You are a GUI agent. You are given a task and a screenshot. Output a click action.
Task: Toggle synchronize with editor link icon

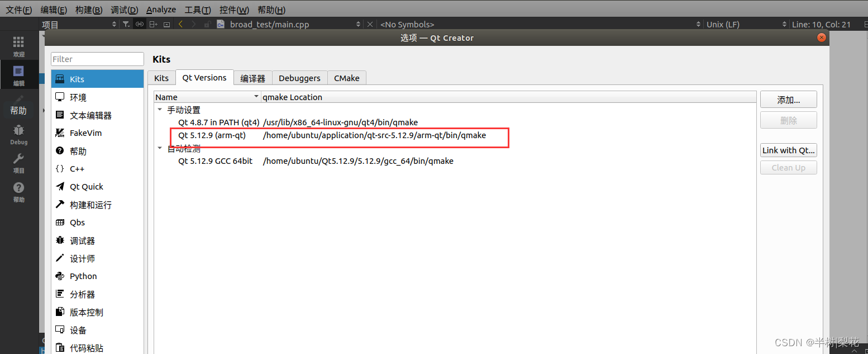click(139, 24)
